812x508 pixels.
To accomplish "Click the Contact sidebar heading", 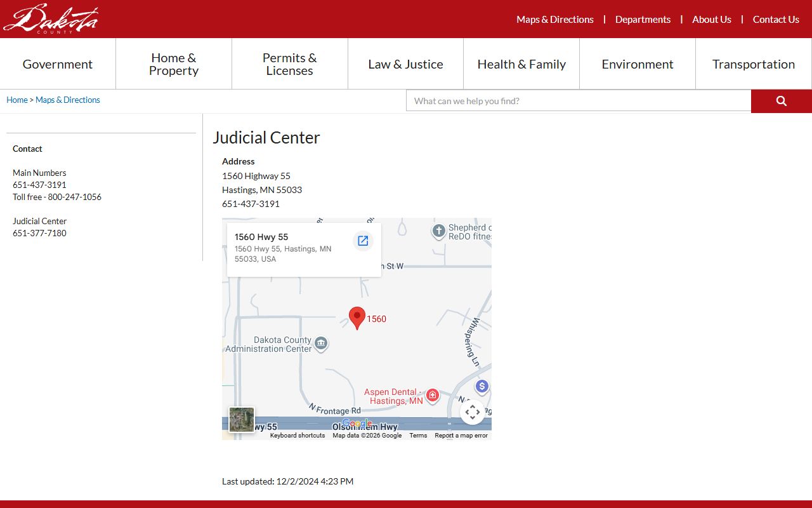I will (27, 149).
